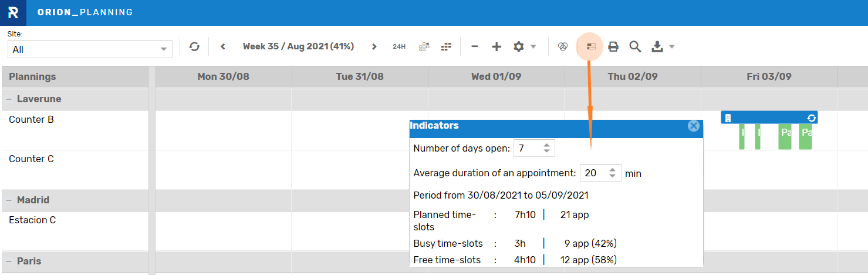
Task: Open the download export dropdown
Action: tap(663, 46)
